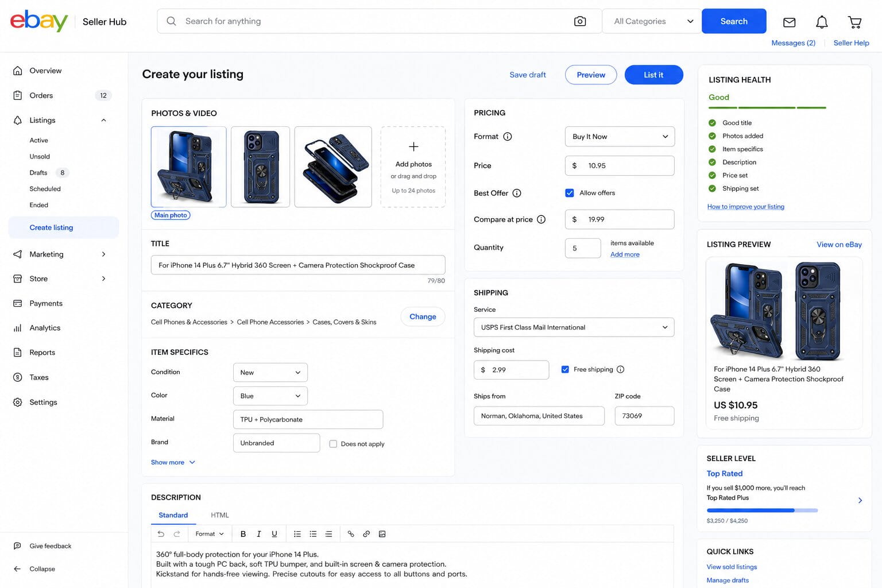Open Active listings
Image resolution: width=882 pixels, height=588 pixels.
point(38,140)
